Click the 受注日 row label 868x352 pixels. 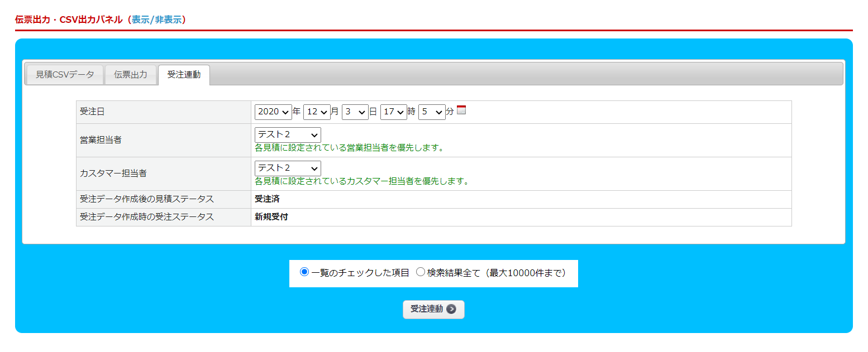tap(92, 112)
